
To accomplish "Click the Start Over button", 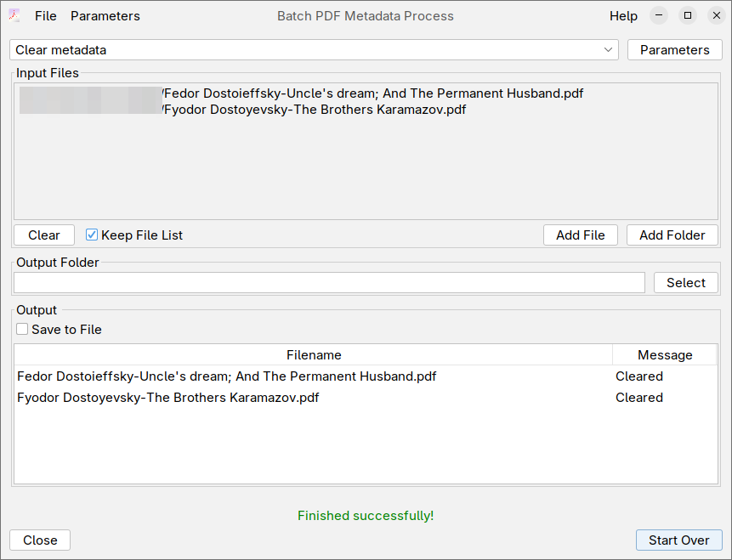I will pyautogui.click(x=678, y=540).
